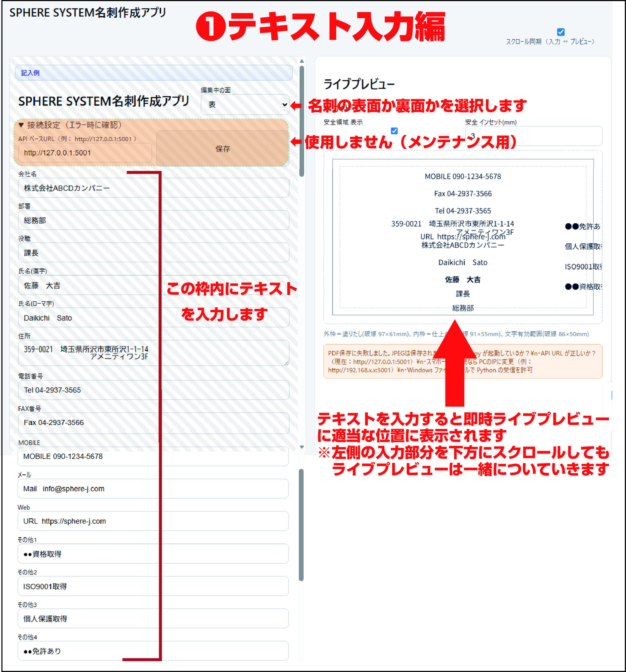This screenshot has height=672, width=626.
Task: Click the scroll down arrow in form panel
Action: tap(302, 447)
